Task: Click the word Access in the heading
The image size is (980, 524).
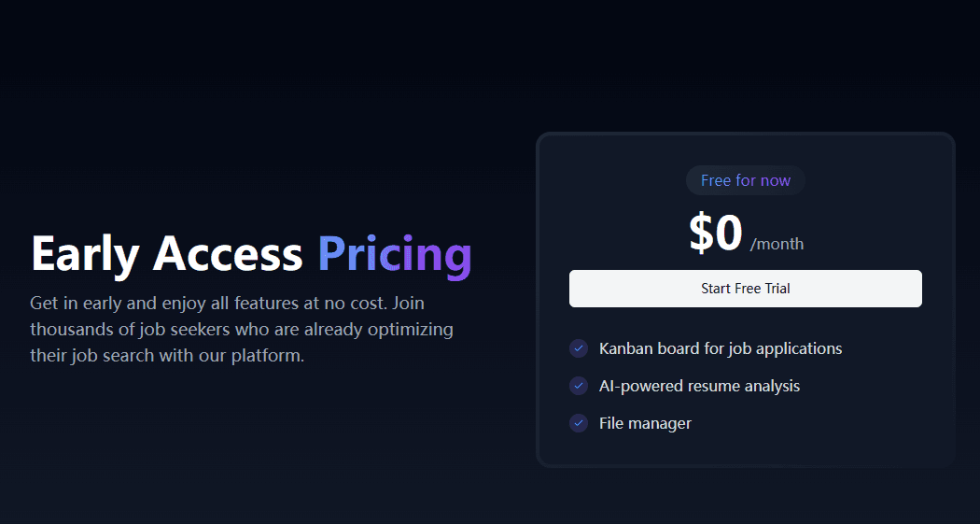Action: pos(228,253)
